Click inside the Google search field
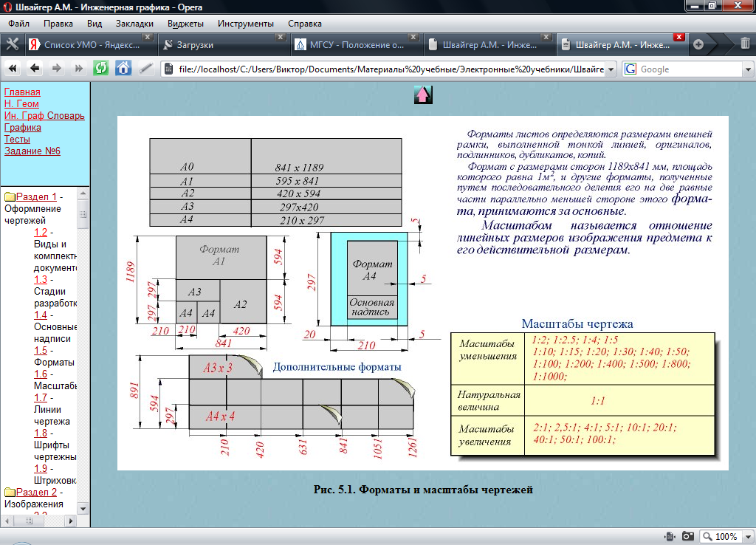The height and width of the screenshot is (545, 756). tap(690, 69)
